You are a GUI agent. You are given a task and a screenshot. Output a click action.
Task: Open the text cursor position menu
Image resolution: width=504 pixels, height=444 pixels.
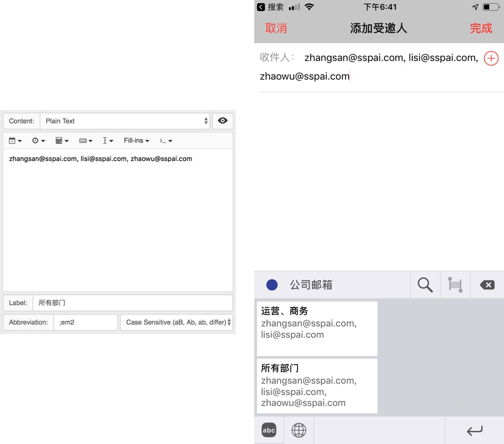click(x=108, y=141)
